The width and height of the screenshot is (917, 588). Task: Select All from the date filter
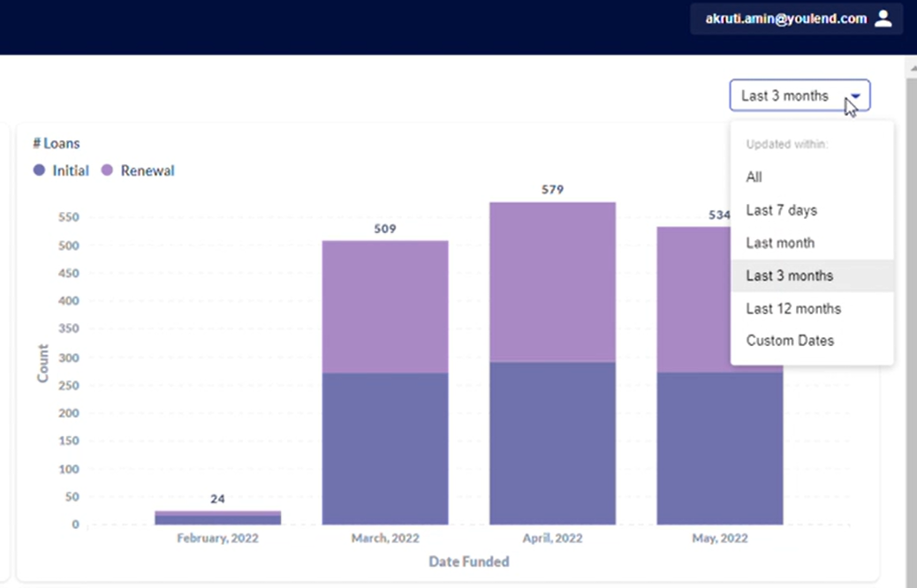813,177
